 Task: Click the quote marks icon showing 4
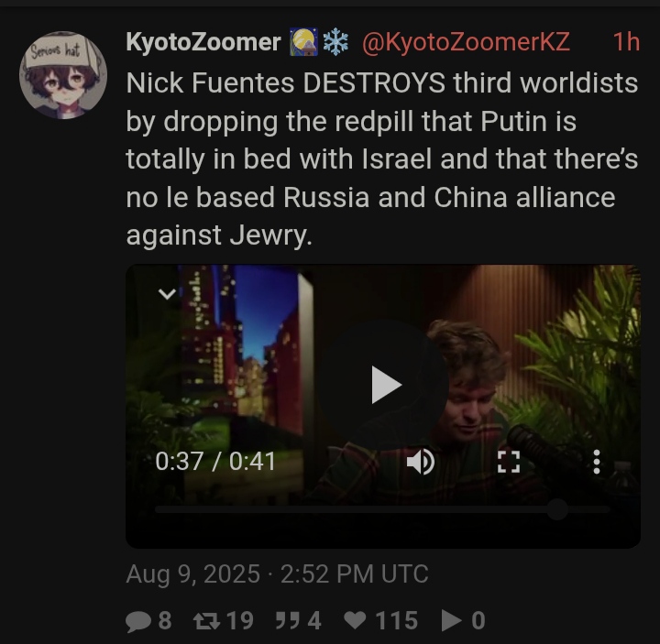(x=288, y=621)
